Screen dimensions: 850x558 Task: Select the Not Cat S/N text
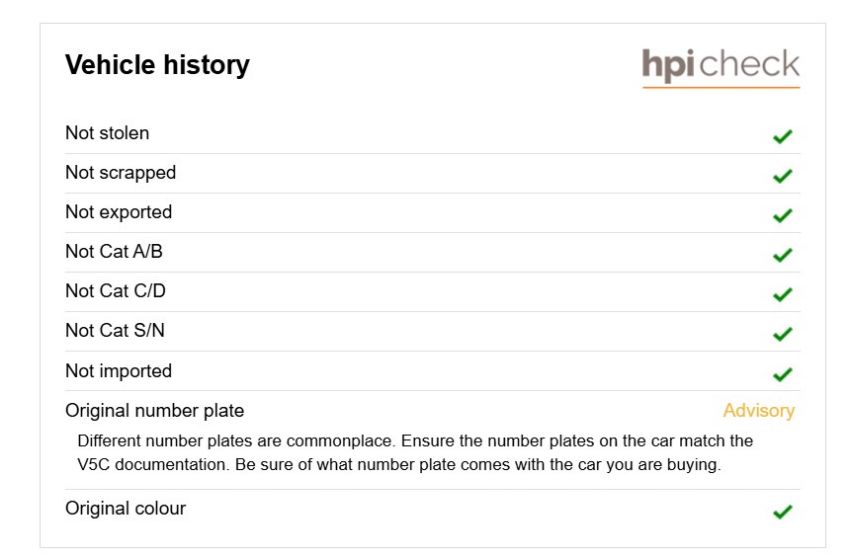[x=115, y=330]
